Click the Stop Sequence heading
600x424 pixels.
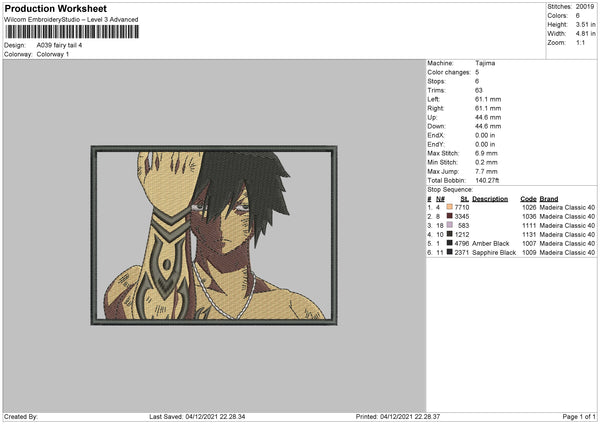pyautogui.click(x=450, y=189)
